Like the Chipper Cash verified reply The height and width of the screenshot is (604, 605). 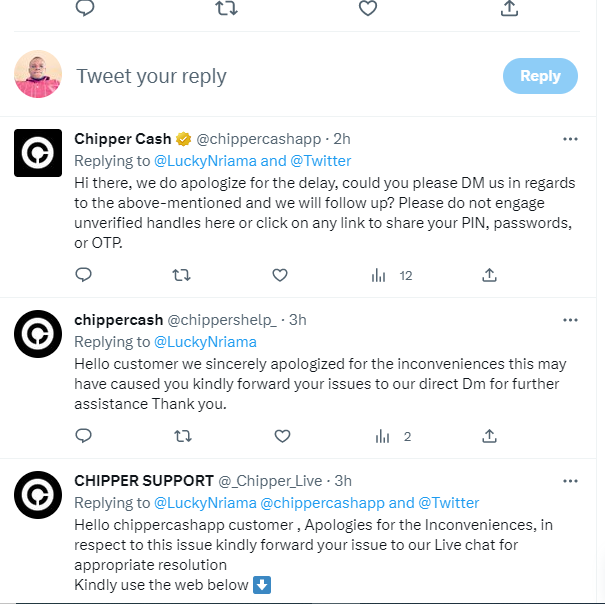(282, 275)
